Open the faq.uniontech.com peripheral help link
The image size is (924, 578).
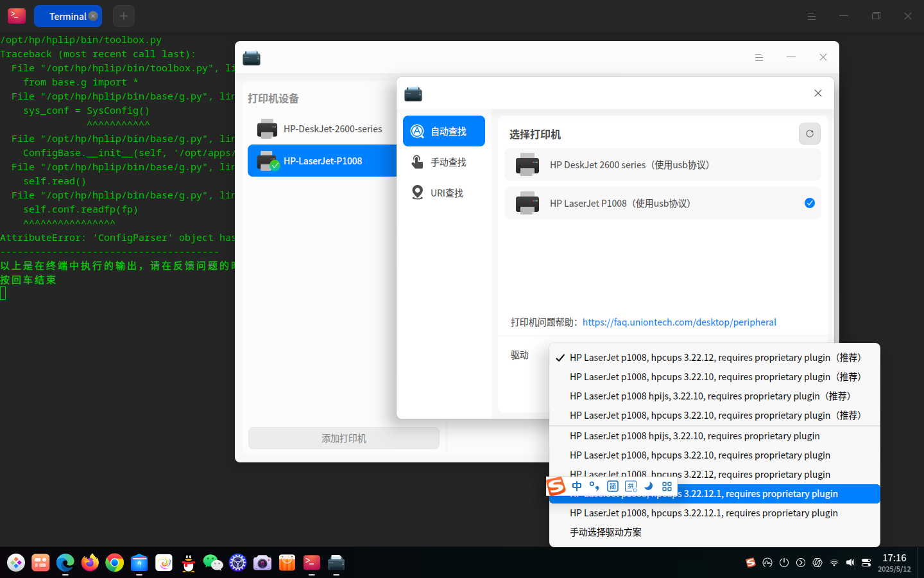(680, 322)
